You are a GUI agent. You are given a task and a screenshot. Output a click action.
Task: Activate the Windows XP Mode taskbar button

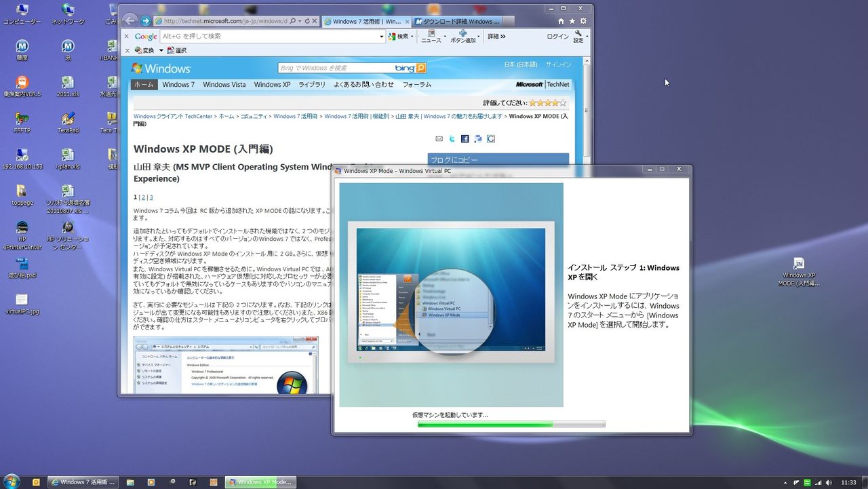[260, 482]
